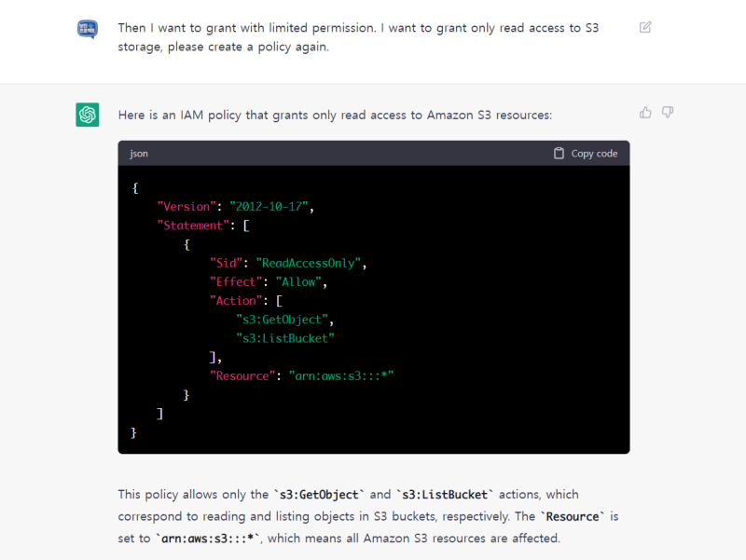Give the response a thumbs down
Image resolution: width=746 pixels, height=560 pixels.
(668, 113)
